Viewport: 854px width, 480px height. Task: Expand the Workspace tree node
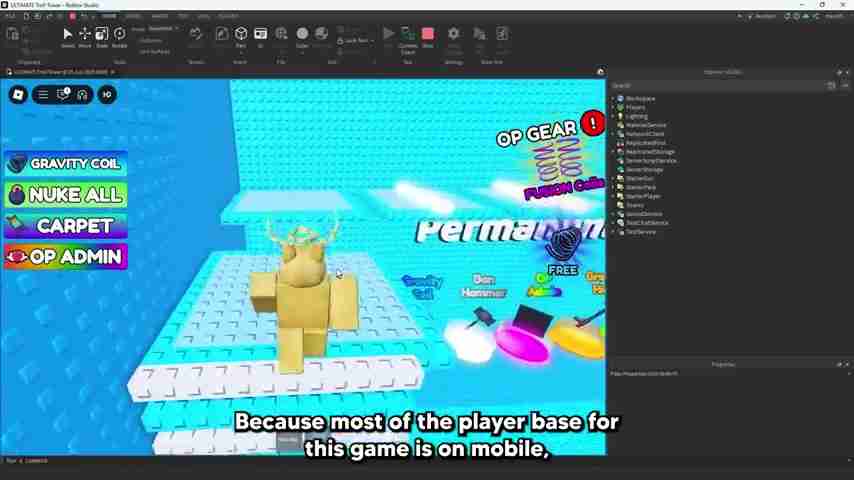coord(613,99)
